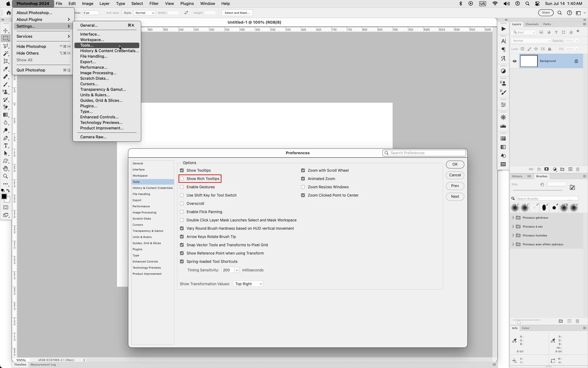Hide the Background layer with eye icon
Screen dimensions: 588x368
tap(514, 61)
